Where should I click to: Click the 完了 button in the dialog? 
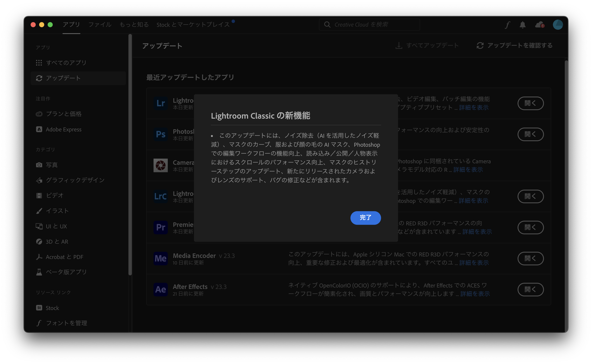click(365, 218)
